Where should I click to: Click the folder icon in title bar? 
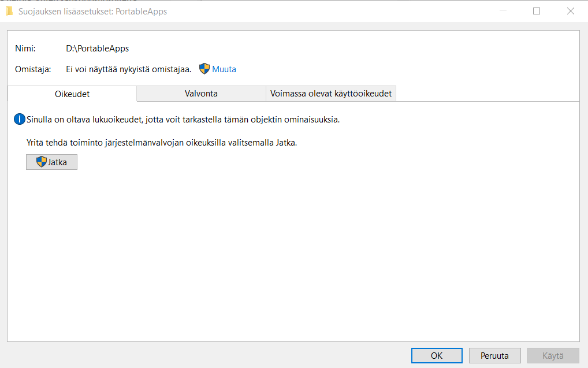[x=9, y=11]
